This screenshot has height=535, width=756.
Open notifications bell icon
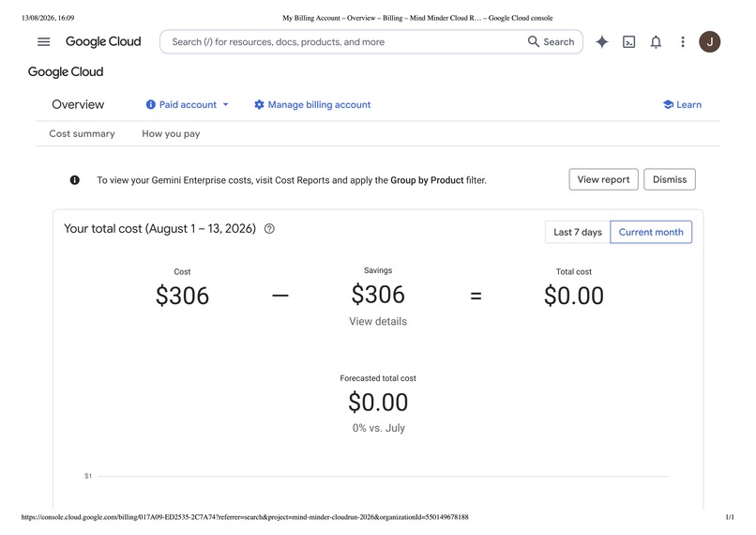tap(656, 42)
